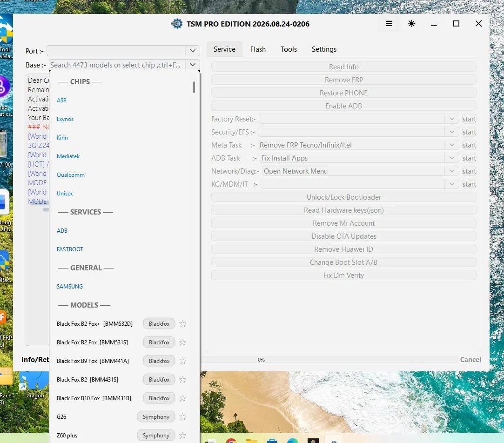Image resolution: width=504 pixels, height=443 pixels.
Task: Click the 0% progress bar
Action: pos(329,360)
